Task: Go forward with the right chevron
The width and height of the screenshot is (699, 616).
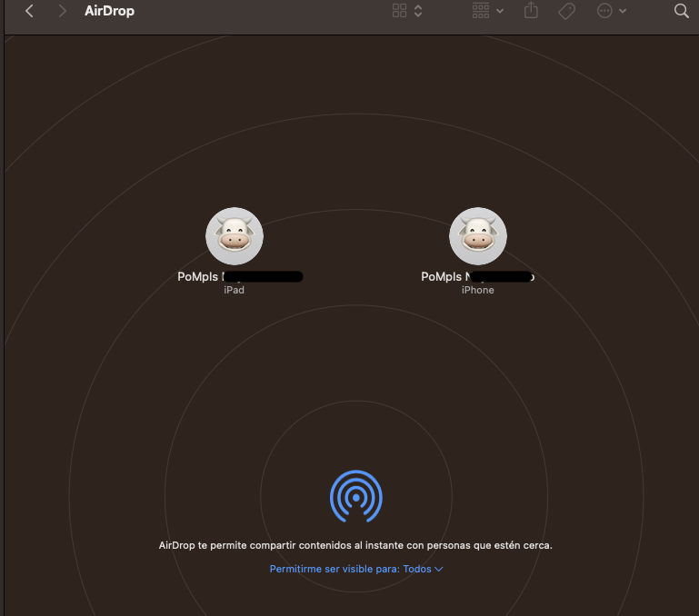Action: tap(63, 11)
